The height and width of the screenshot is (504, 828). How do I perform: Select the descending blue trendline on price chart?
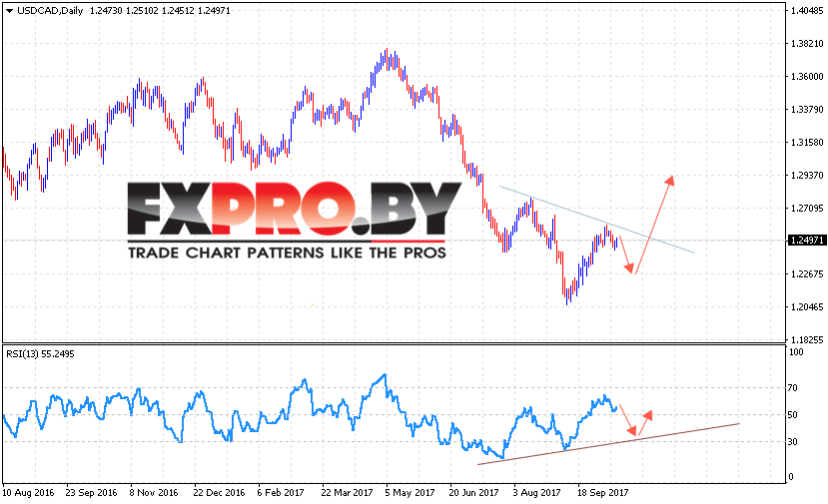point(596,219)
